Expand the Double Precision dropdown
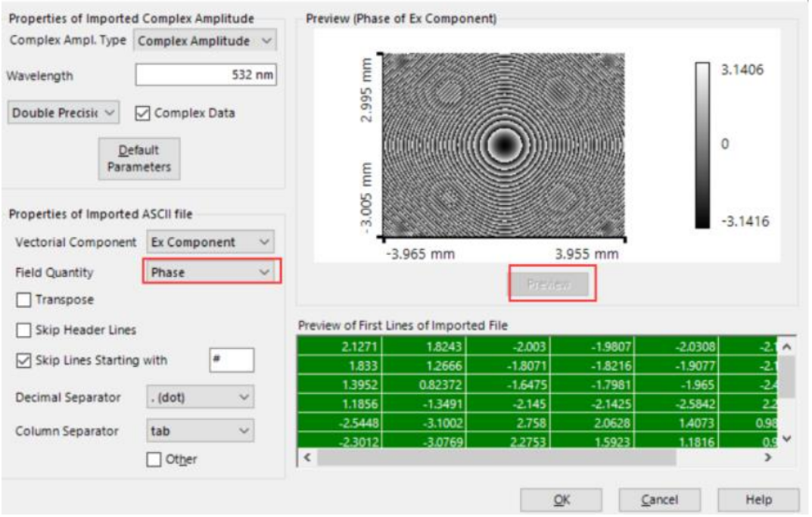 click(64, 113)
